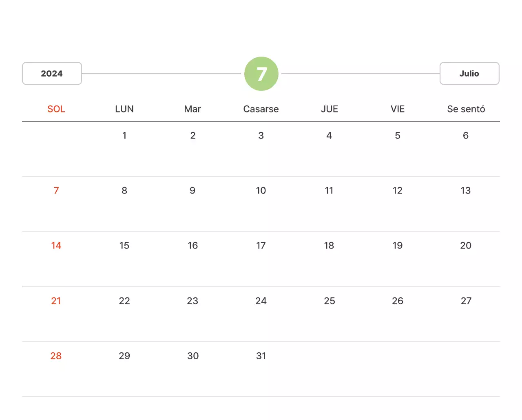This screenshot has height=420, width=522.
Task: Click the green month number 7 badge
Action: pyautogui.click(x=261, y=74)
